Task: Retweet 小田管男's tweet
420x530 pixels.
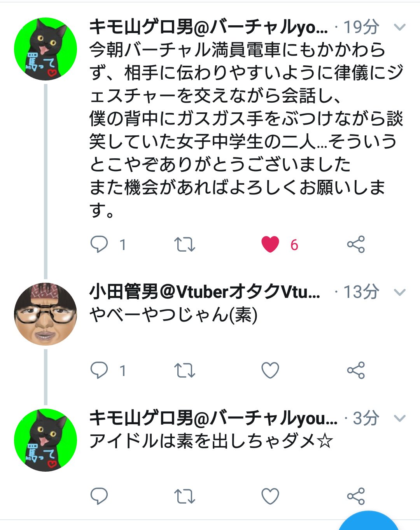Action: click(x=184, y=370)
